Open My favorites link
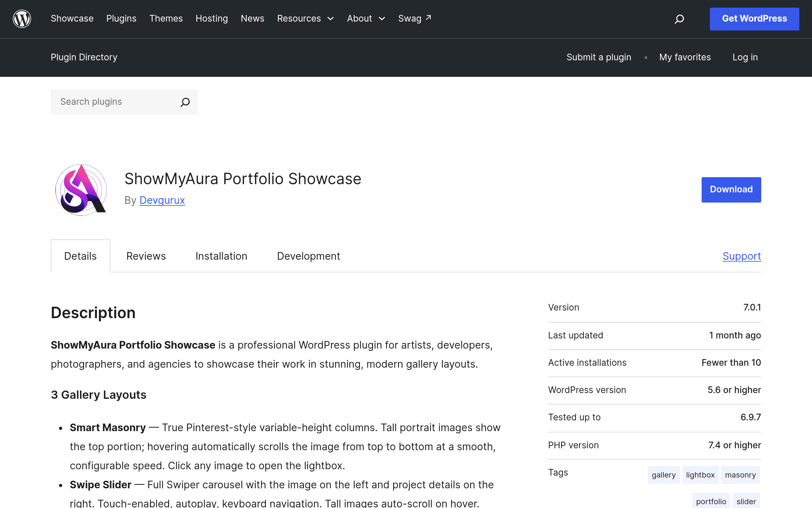This screenshot has height=508, width=812. point(685,57)
